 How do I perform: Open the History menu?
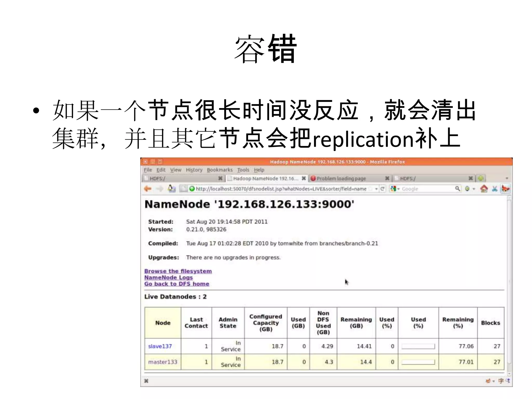click(x=194, y=170)
